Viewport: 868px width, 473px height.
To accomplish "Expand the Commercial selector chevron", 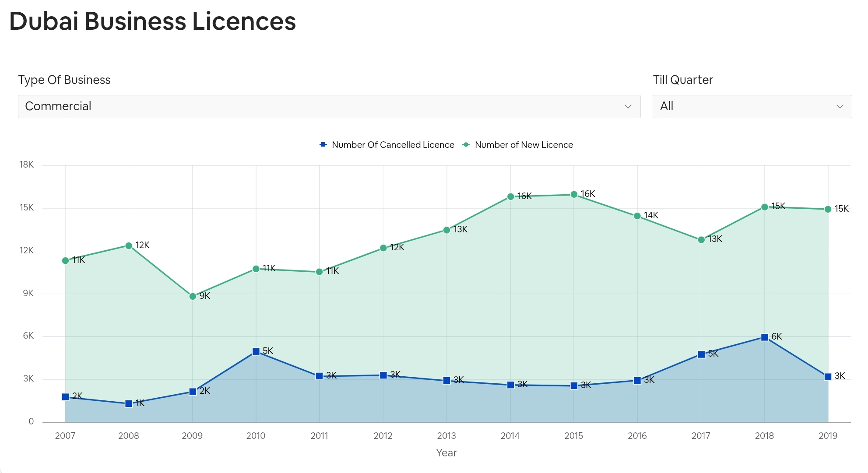I will (x=629, y=106).
